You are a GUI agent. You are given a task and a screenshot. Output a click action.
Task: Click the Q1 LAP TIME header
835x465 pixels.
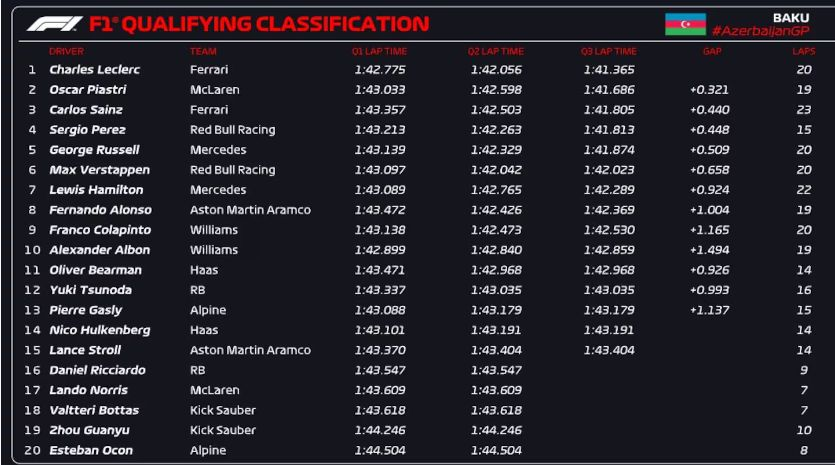tap(379, 51)
